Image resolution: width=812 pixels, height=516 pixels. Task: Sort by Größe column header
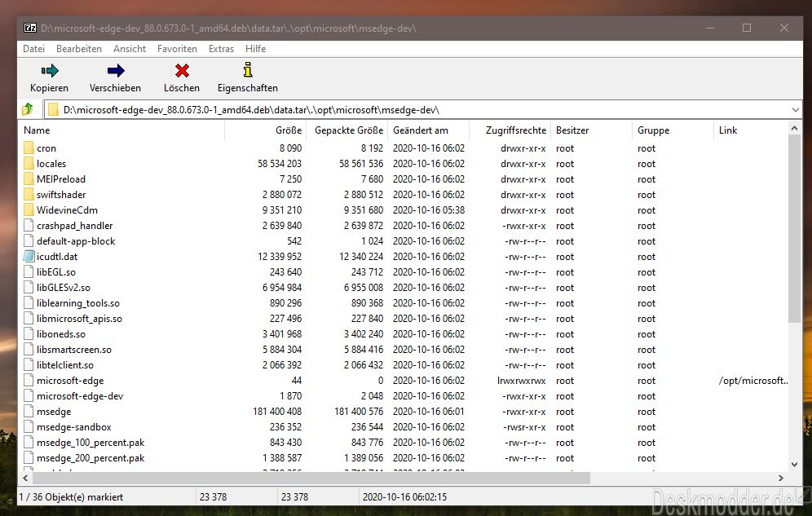266,130
